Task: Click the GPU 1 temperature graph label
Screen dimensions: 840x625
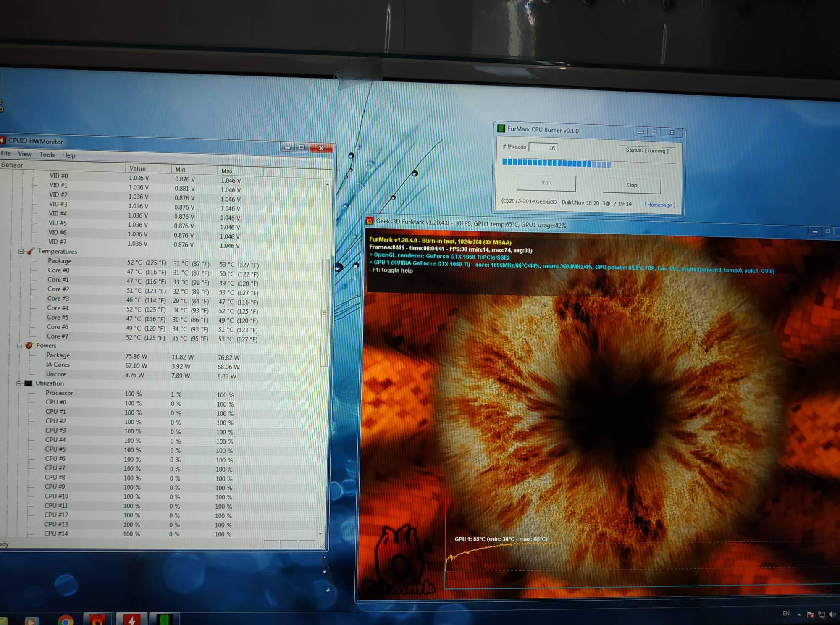Action: click(501, 539)
